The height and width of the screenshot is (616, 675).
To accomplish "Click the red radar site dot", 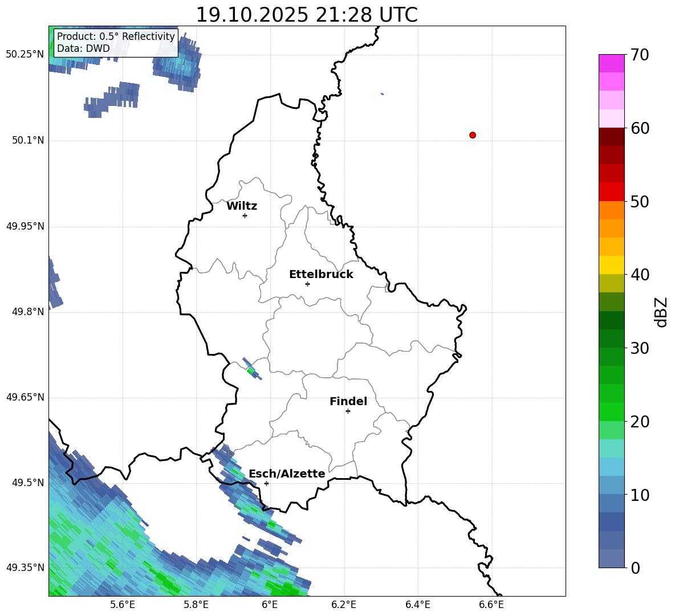I will coord(473,135).
